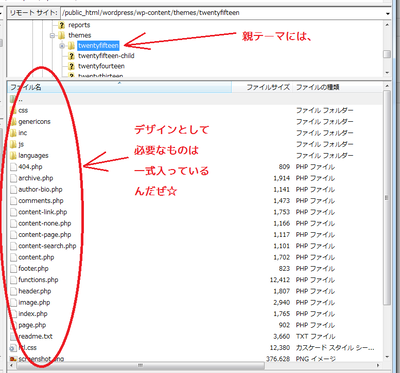Click the twentyfourteen folder question-mark icon
400x373 pixels.
(71, 66)
